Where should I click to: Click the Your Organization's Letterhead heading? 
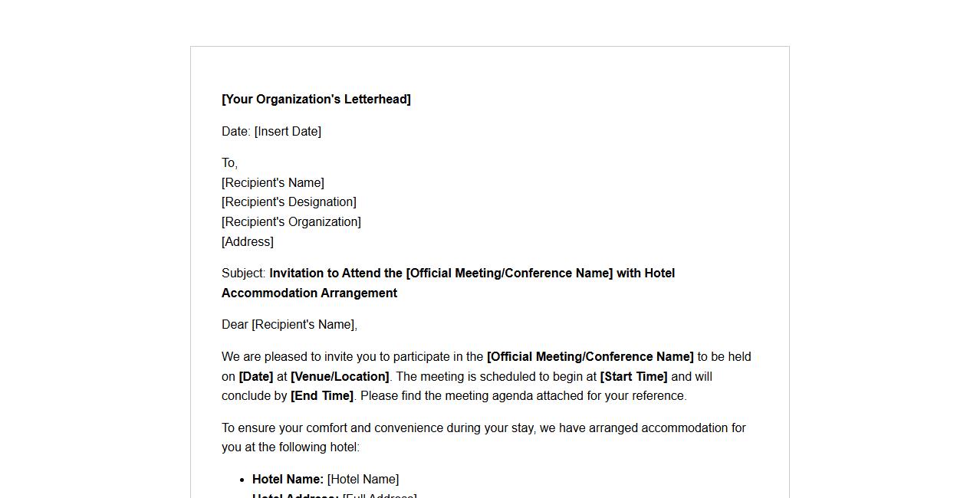click(x=316, y=100)
